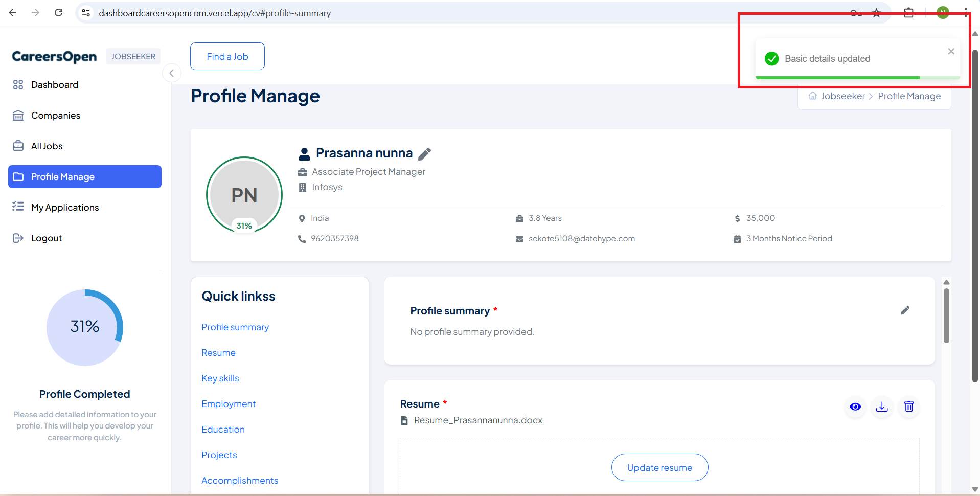Reload the page with browser refresh icon
Viewport: 980px width, 496px height.
(x=59, y=13)
